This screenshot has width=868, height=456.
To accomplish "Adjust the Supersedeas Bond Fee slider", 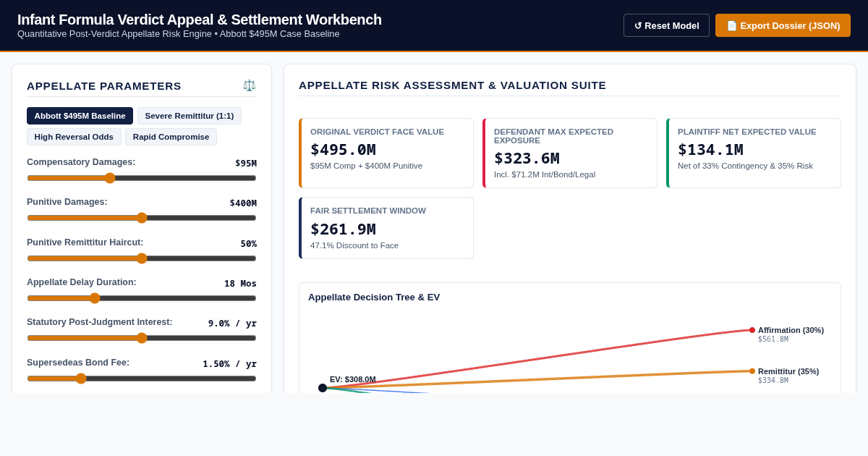I will click(x=142, y=379).
